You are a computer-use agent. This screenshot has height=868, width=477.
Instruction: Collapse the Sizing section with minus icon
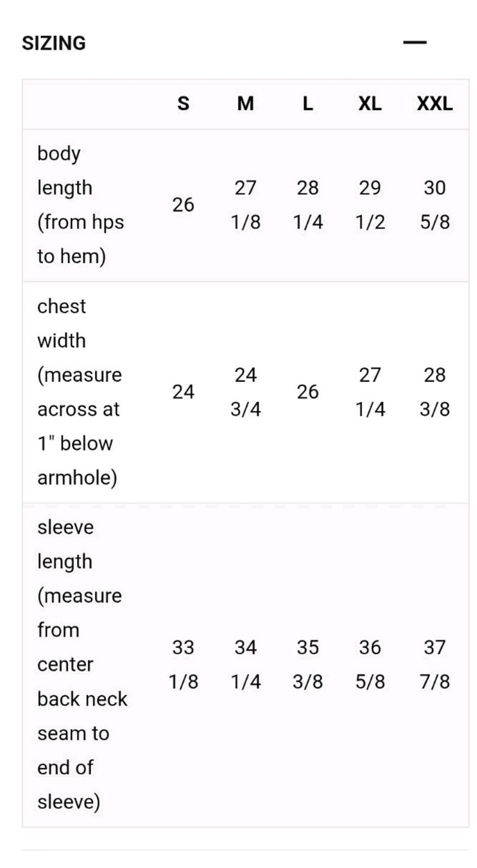(415, 42)
